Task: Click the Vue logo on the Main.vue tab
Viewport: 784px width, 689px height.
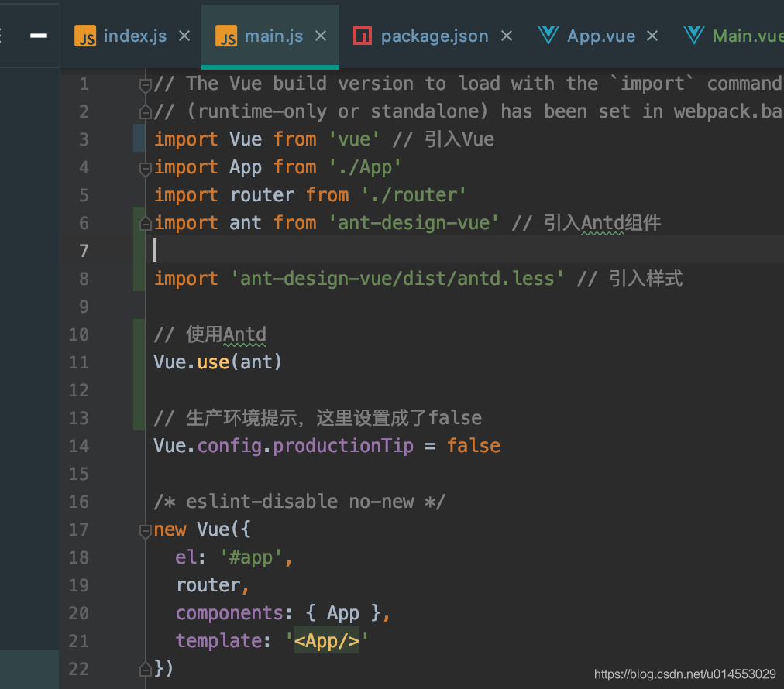Action: 695,35
